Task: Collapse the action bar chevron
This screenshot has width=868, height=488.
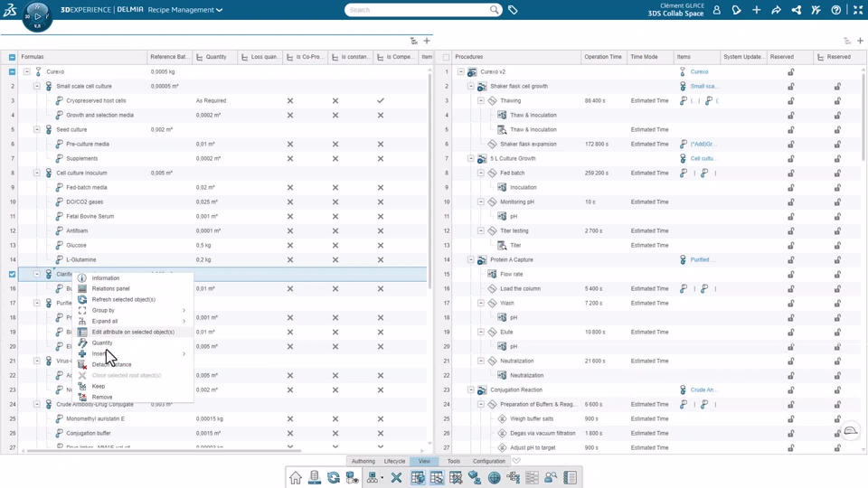Action: click(516, 461)
